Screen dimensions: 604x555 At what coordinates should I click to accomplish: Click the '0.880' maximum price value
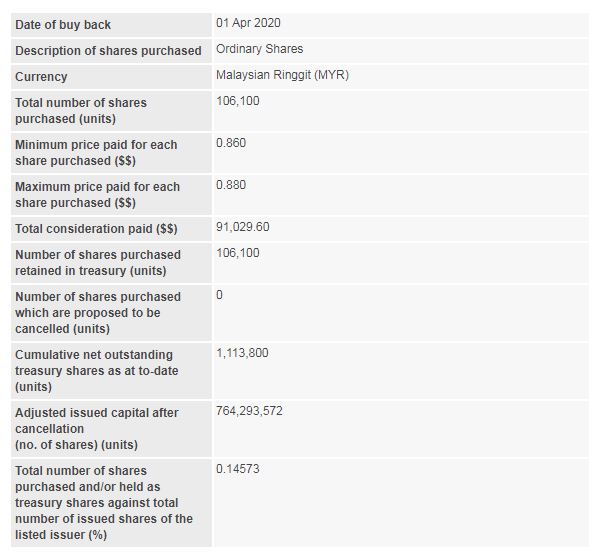231,185
